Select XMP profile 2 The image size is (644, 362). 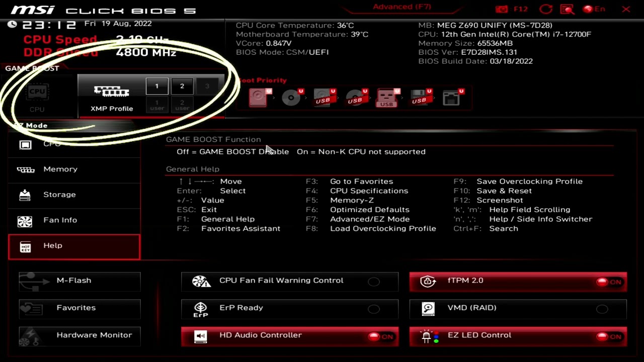(182, 86)
